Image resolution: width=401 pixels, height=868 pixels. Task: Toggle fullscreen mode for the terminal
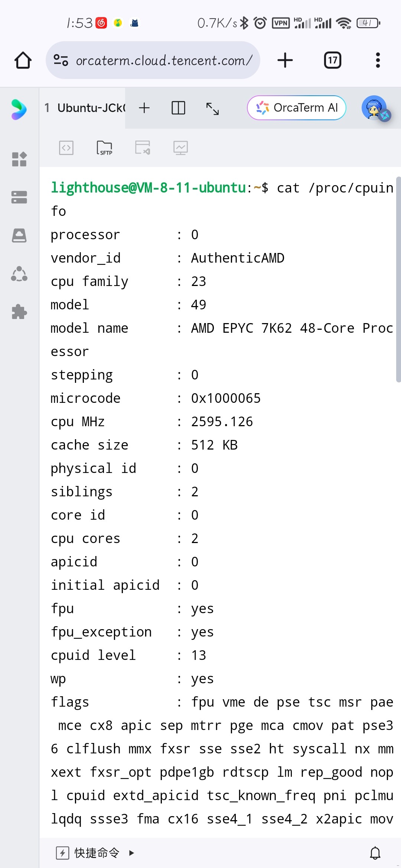[213, 109]
